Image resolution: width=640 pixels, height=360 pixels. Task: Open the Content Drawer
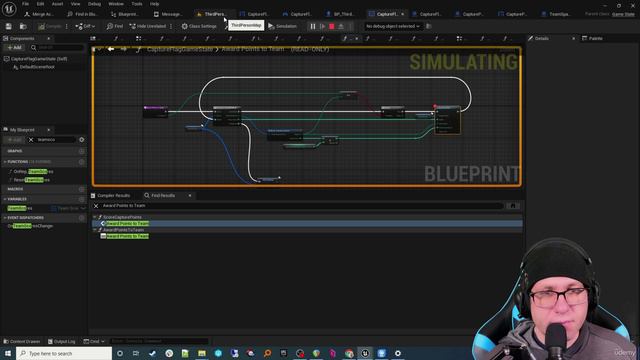pyautogui.click(x=22, y=341)
